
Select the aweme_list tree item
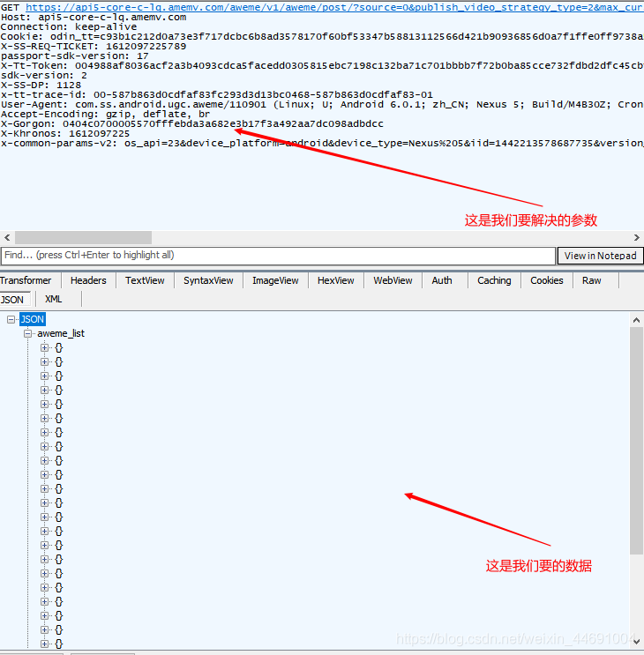[x=61, y=334]
